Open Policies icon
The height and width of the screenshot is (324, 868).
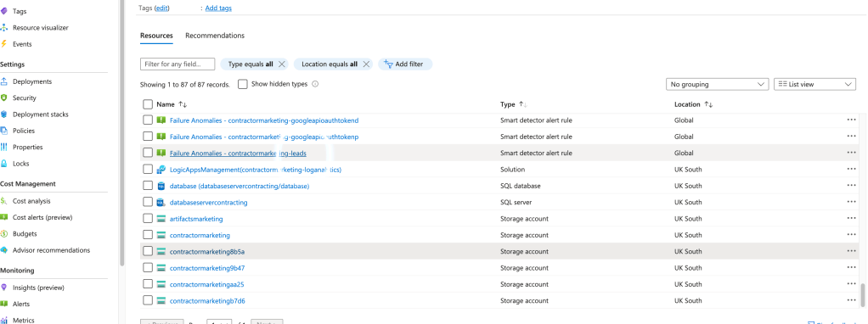click(4, 131)
